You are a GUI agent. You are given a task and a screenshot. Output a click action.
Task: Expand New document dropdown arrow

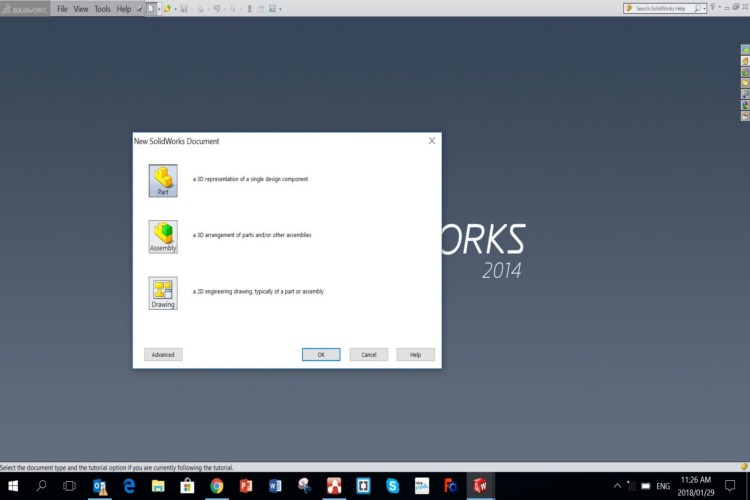159,9
